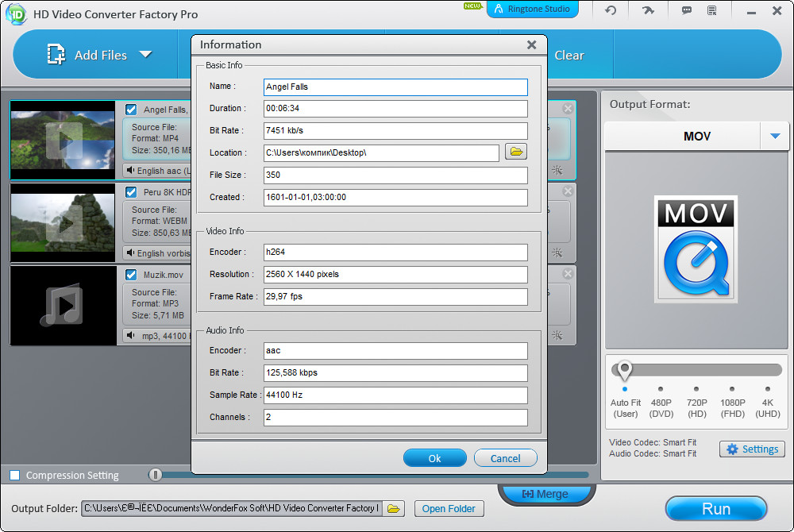Click the MOV QuickTime format icon
Screen dimensions: 794x532
[x=696, y=249]
